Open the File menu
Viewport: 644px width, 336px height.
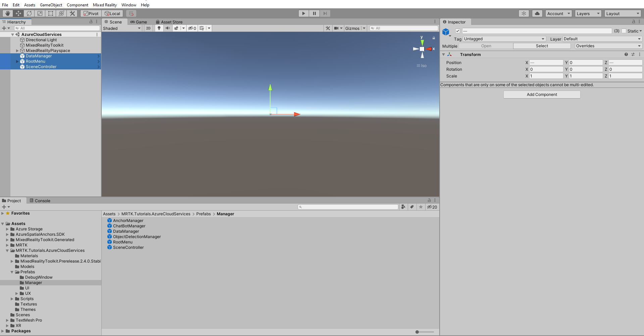(x=5, y=5)
